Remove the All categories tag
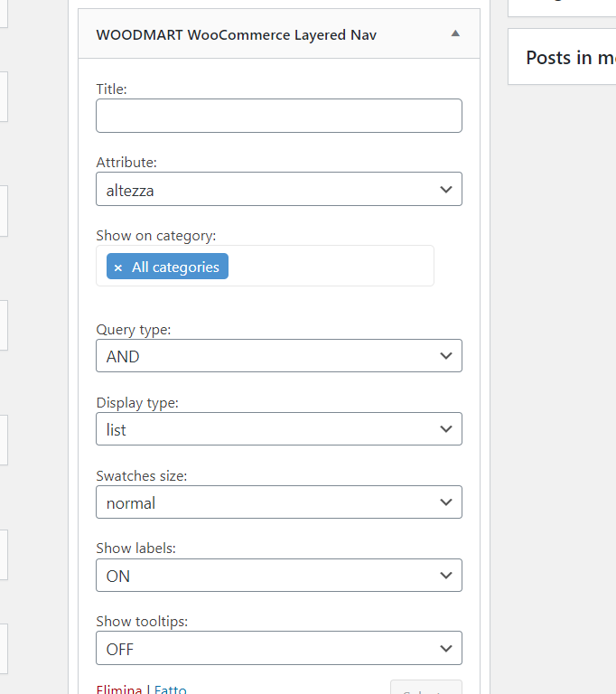 click(118, 267)
